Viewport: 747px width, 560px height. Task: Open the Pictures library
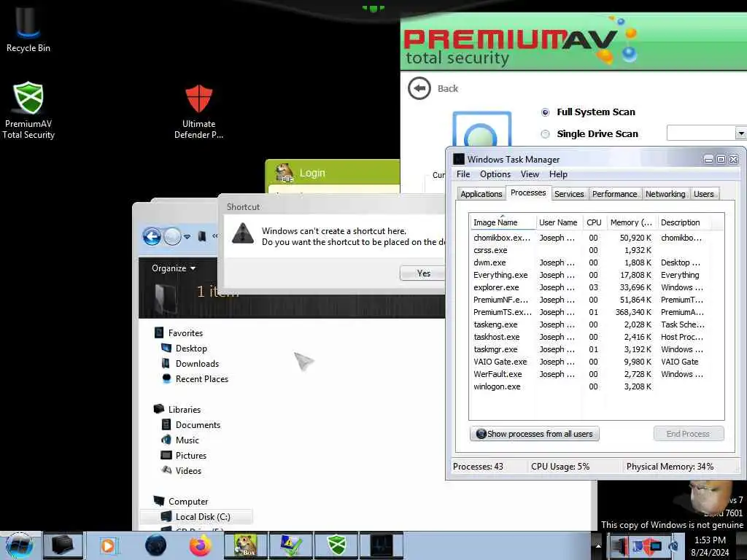click(x=191, y=455)
